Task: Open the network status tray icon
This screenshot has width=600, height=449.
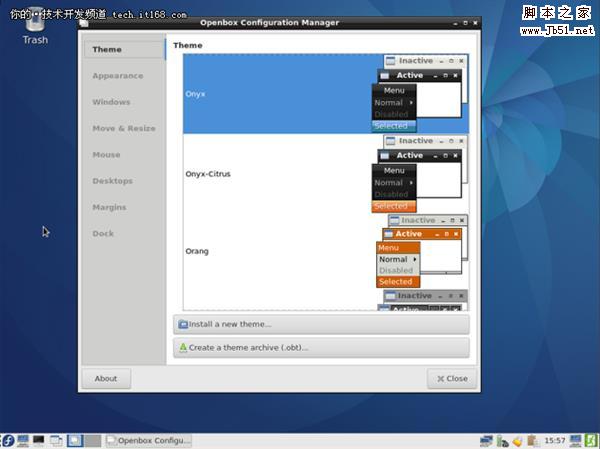Action: pos(486,441)
